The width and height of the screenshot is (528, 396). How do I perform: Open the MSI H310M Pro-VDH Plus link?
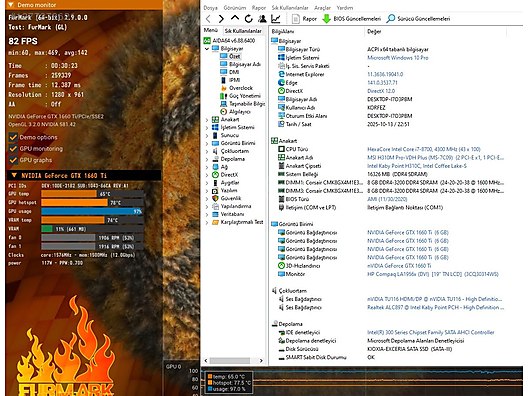[x=435, y=158]
